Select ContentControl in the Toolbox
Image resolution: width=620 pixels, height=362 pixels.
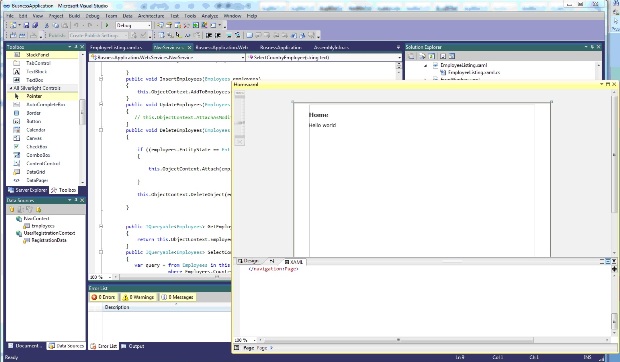coord(42,164)
